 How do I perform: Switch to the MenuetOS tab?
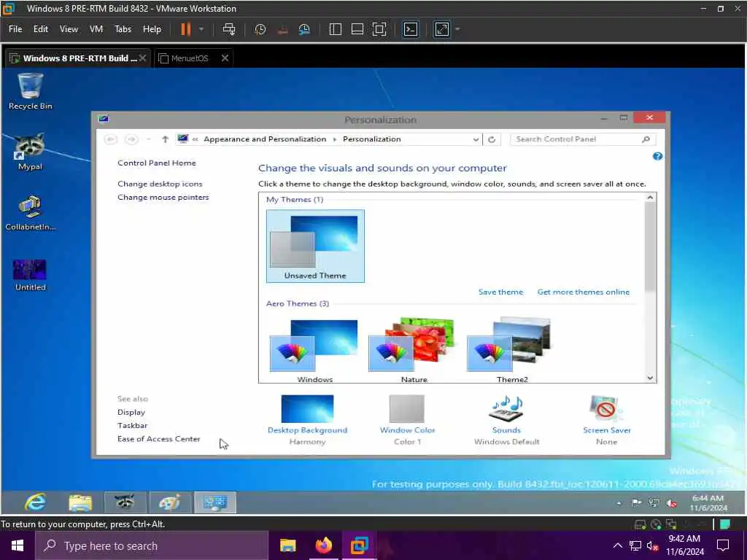[190, 58]
